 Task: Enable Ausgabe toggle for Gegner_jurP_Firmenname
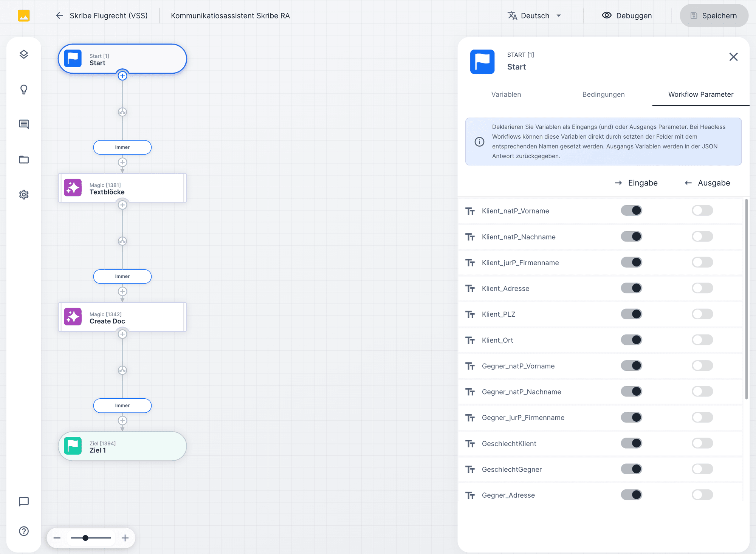(702, 417)
